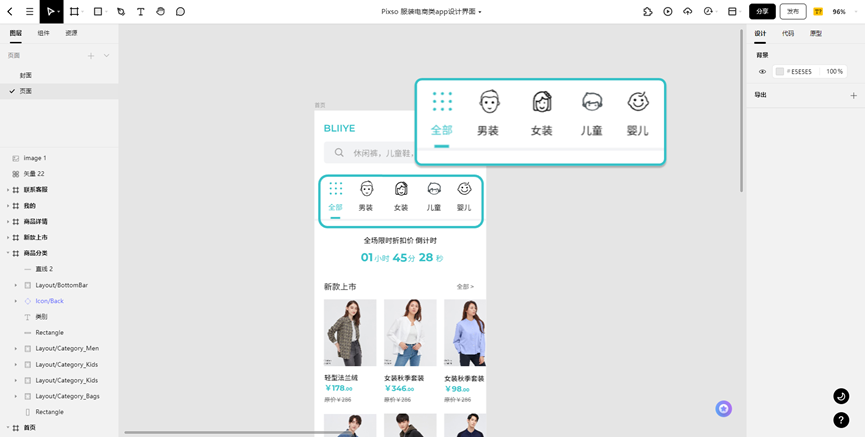Toggle background fill visibility eye
865x437 pixels.
[762, 72]
